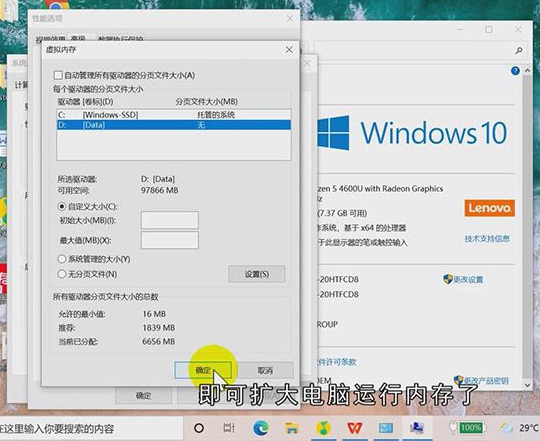Choose the 系统管理的大小 radio option
Viewport: 540px width, 441px height.
[x=62, y=259]
